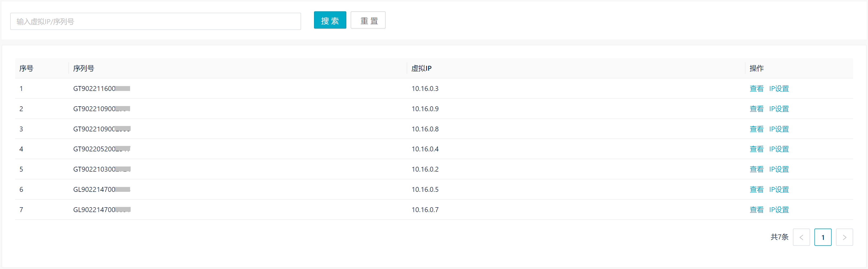Image resolution: width=868 pixels, height=269 pixels.
Task: Click 查看 for IP 10.16.0.5
Action: tap(756, 189)
